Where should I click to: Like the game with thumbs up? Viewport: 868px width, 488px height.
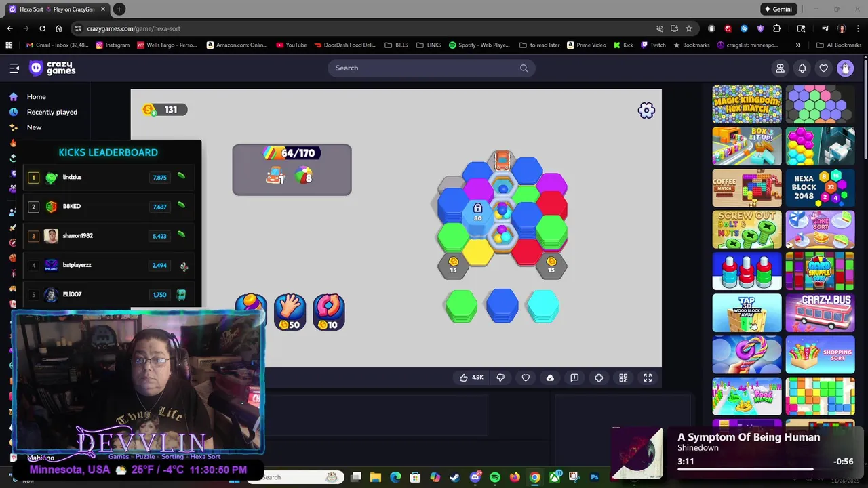click(x=471, y=378)
